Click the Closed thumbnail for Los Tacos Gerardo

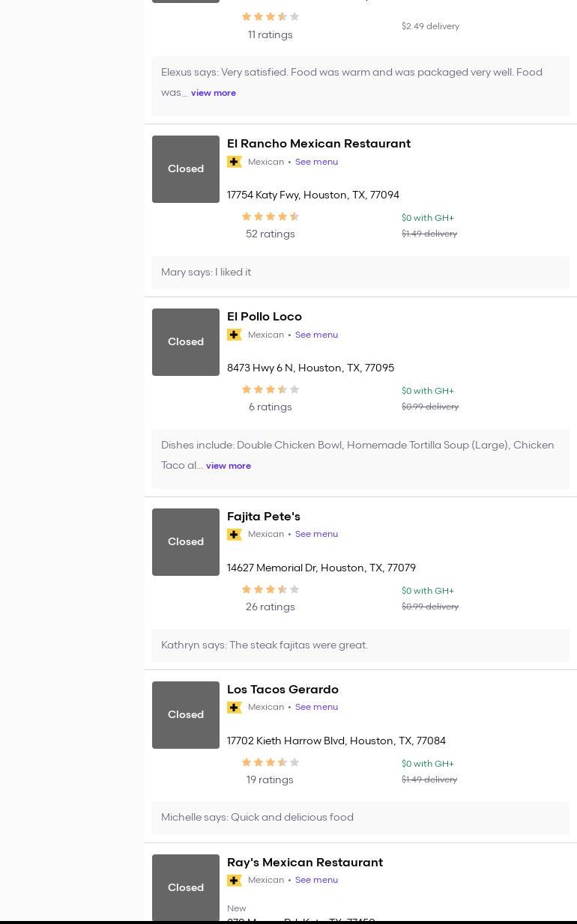186,715
